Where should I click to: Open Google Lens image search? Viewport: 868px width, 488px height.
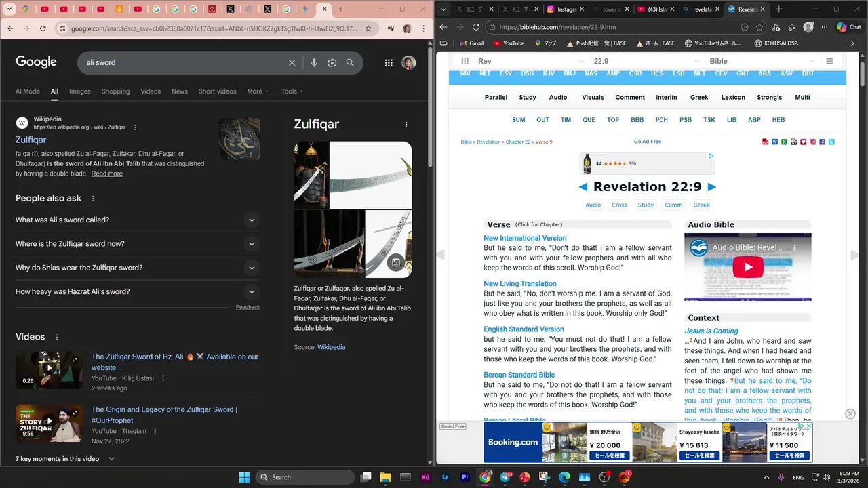pyautogui.click(x=332, y=62)
